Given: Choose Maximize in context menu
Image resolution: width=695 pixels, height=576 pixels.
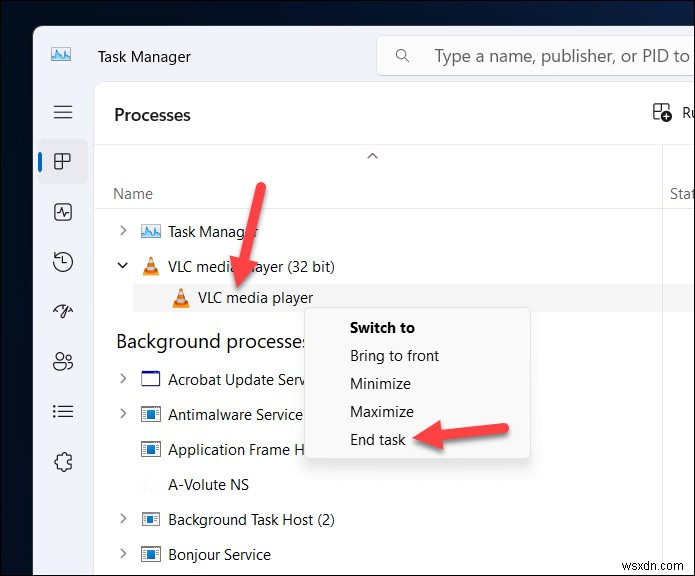Looking at the screenshot, I should tap(382, 412).
